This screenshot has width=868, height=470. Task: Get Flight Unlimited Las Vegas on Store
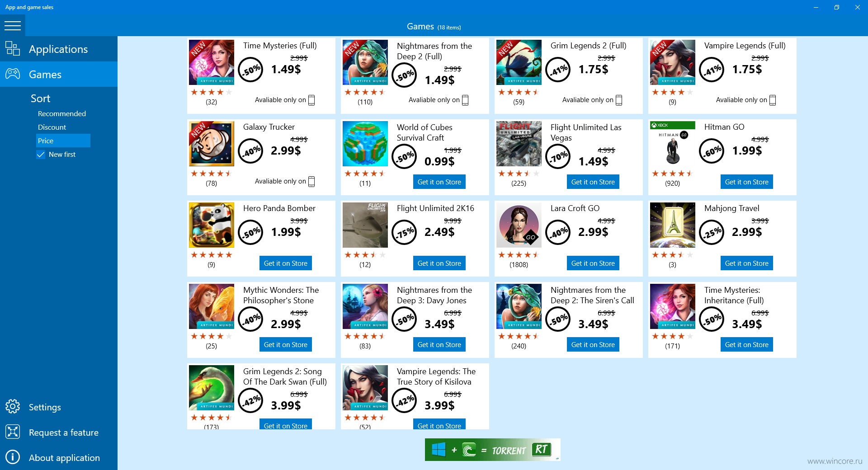click(593, 182)
